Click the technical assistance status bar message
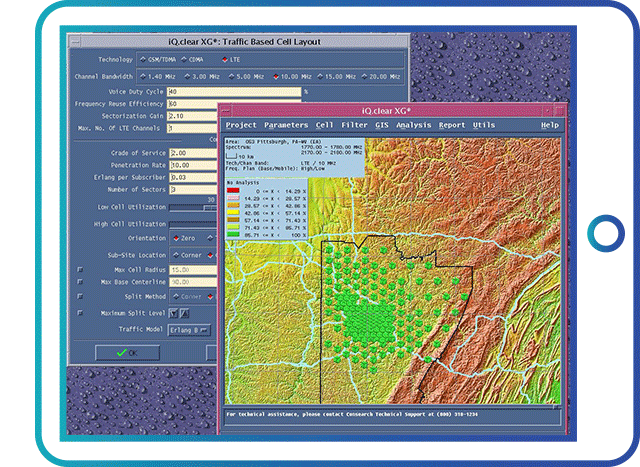 352,414
